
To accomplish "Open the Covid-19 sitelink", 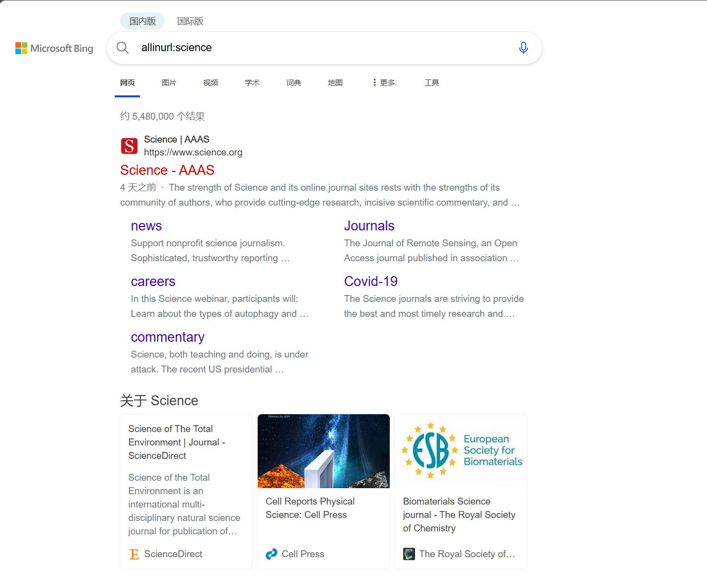I will tap(371, 282).
